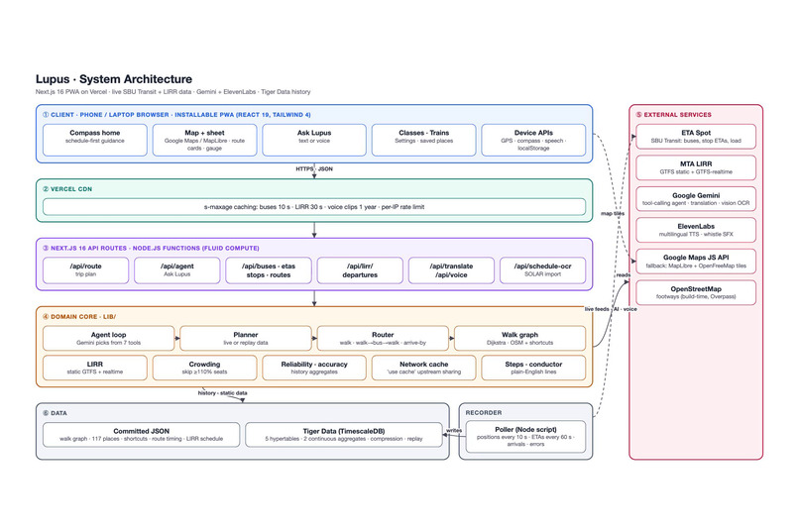Click the reads arrow label

pyautogui.click(x=624, y=274)
